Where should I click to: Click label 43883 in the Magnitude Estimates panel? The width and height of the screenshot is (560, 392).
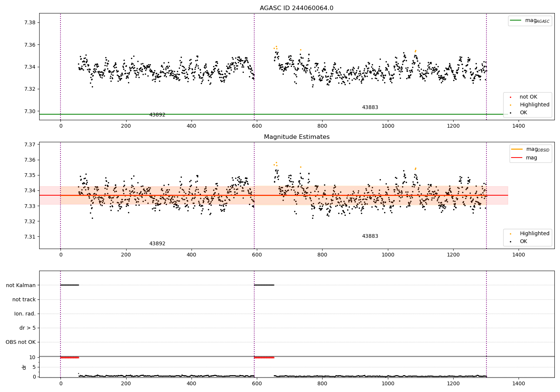coord(370,236)
